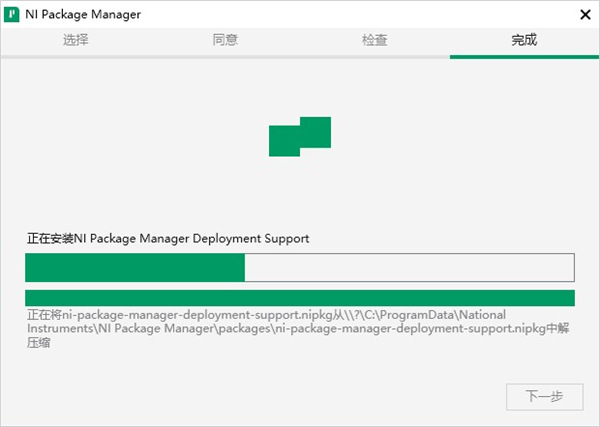Viewport: 600px width, 427px height.
Task: Click the lower-left green square of loading animation
Action: 284,142
